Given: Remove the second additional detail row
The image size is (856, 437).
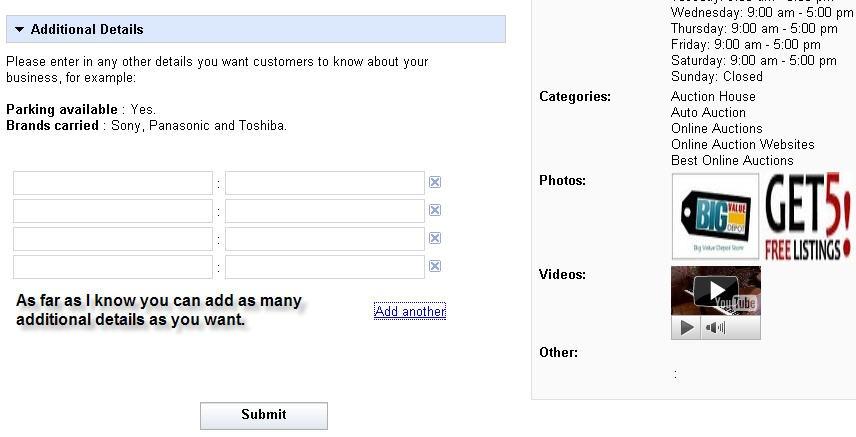Looking at the screenshot, I should tap(435, 210).
